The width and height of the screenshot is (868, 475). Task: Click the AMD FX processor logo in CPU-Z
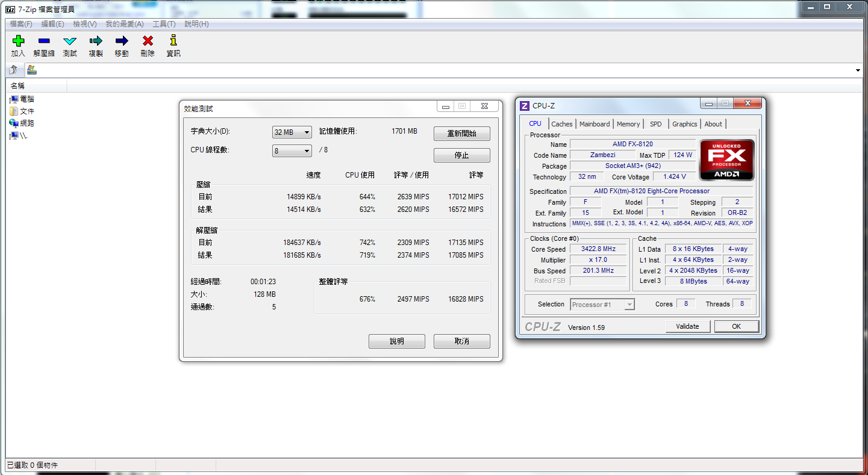point(726,160)
